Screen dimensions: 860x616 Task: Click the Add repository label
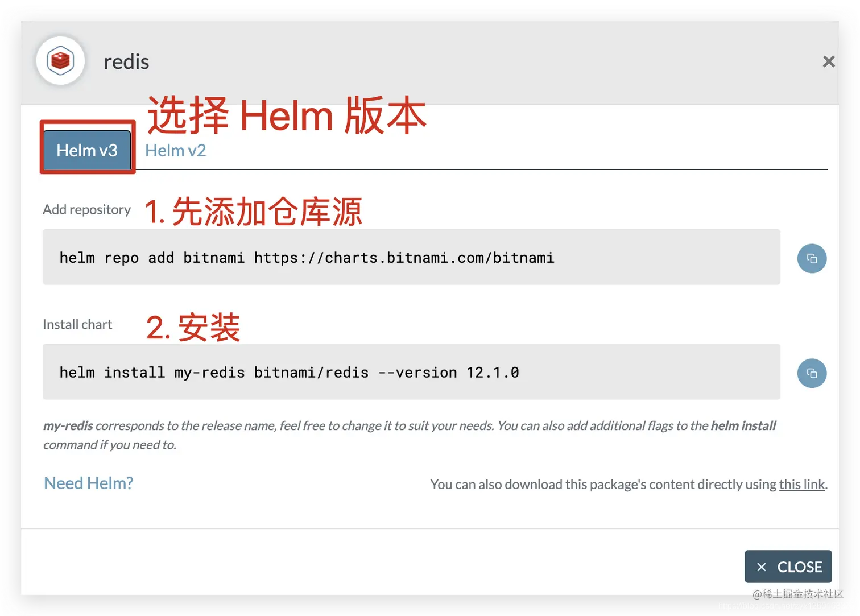point(86,209)
